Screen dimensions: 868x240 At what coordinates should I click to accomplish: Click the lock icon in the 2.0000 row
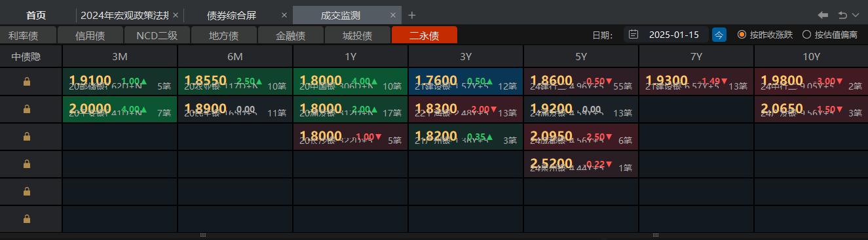coord(27,109)
